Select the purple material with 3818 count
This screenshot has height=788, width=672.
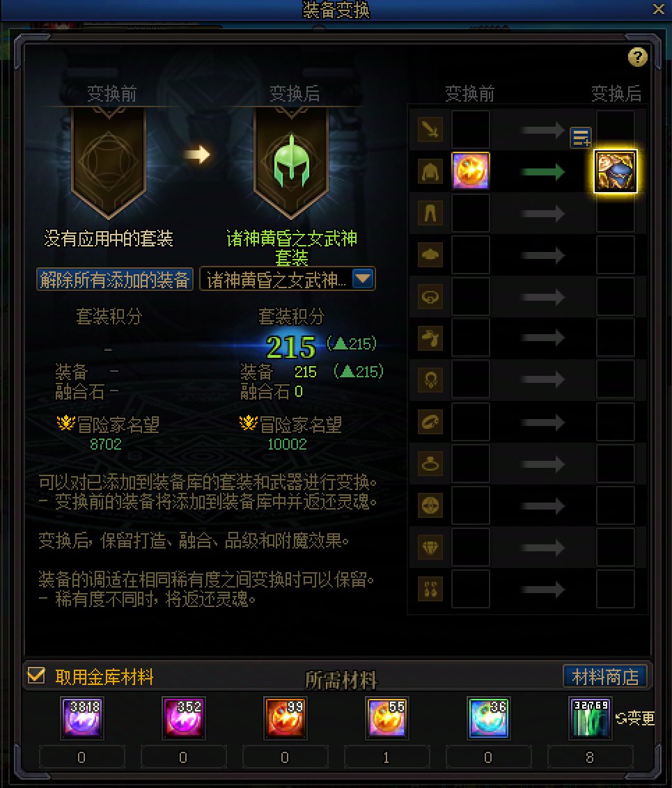(82, 718)
